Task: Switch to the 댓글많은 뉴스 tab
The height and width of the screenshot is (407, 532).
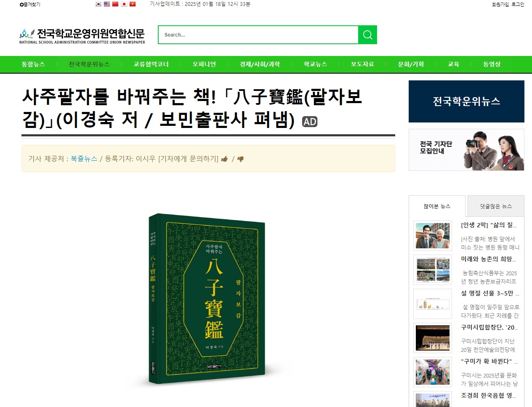Action: (x=496, y=206)
